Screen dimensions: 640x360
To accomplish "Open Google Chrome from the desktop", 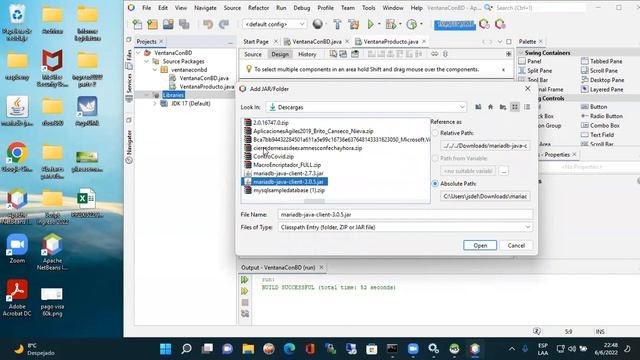I will pyautogui.click(x=17, y=158).
